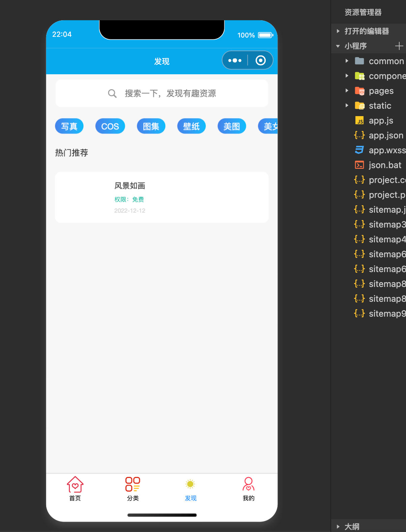Open the mini program more-options dots menu
406x532 pixels.
click(x=235, y=60)
